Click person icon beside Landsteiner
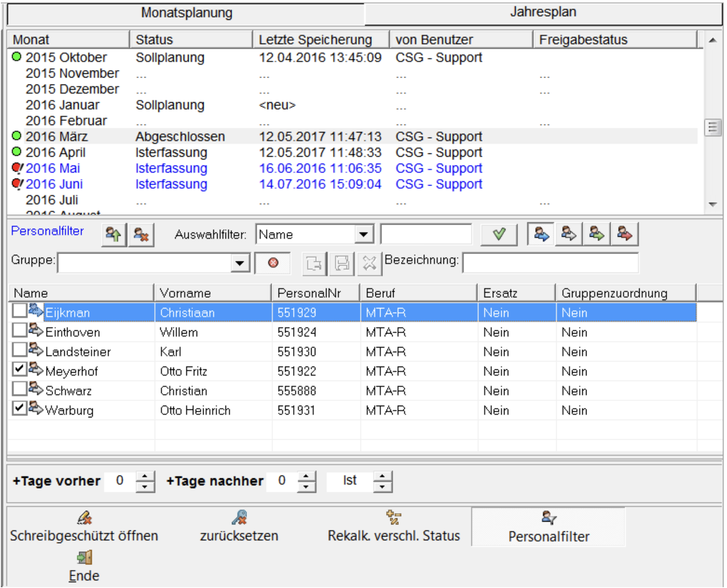 [x=36, y=349]
